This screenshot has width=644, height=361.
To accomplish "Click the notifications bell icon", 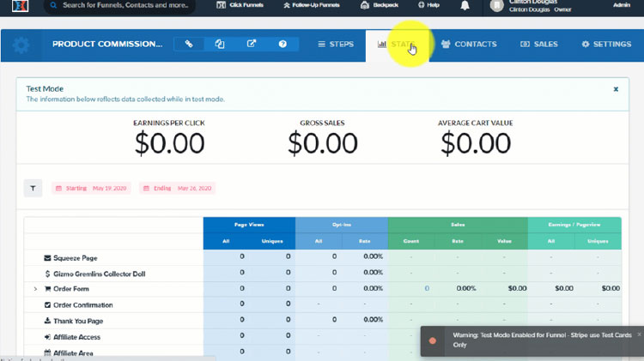I will click(x=465, y=5).
